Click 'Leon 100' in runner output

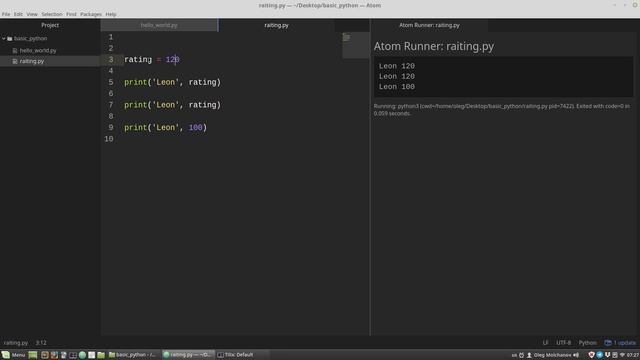point(397,87)
